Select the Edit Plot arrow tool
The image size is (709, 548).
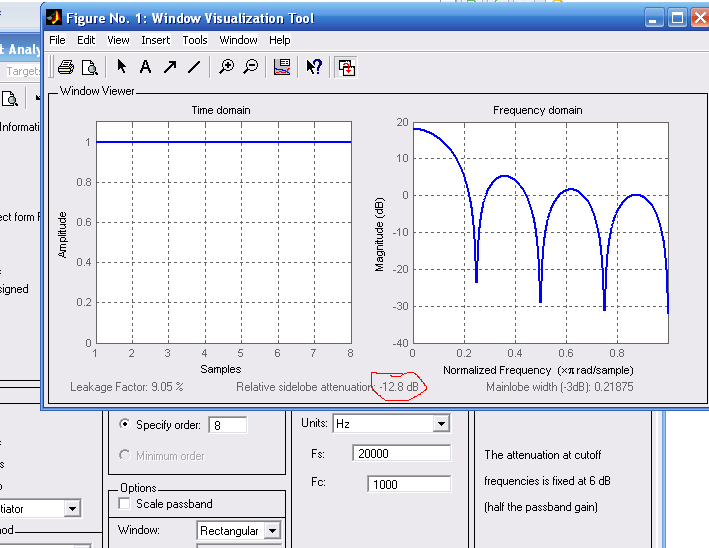[121, 67]
